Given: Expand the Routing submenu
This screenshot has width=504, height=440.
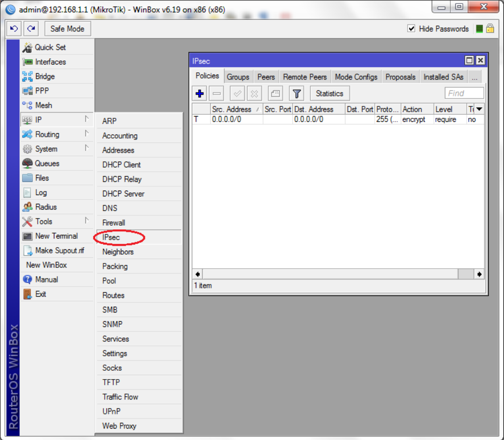Looking at the screenshot, I should 57,134.
